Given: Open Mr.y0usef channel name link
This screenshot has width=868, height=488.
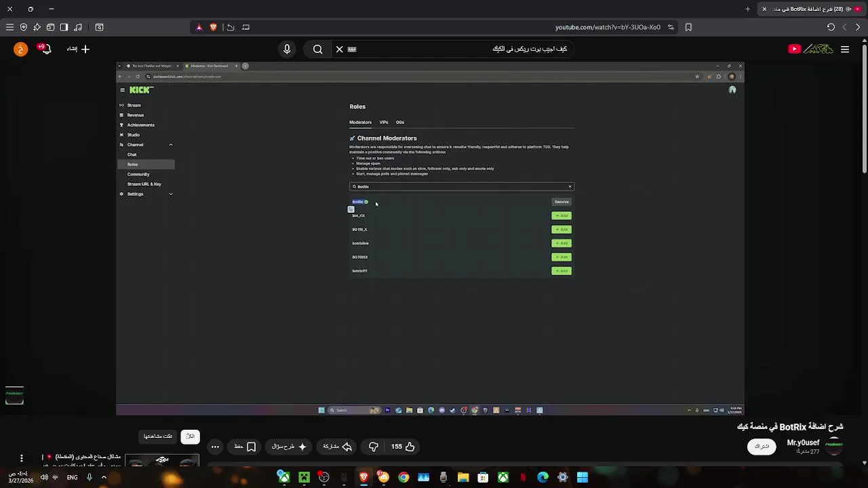Looking at the screenshot, I should pyautogui.click(x=803, y=443).
